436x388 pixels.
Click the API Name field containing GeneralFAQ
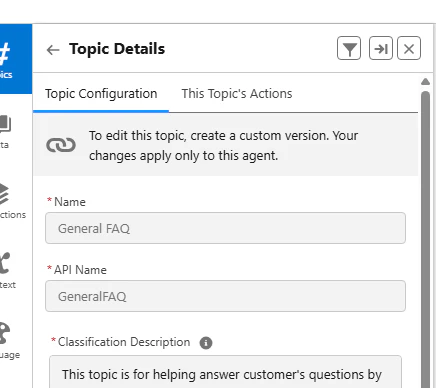225,296
